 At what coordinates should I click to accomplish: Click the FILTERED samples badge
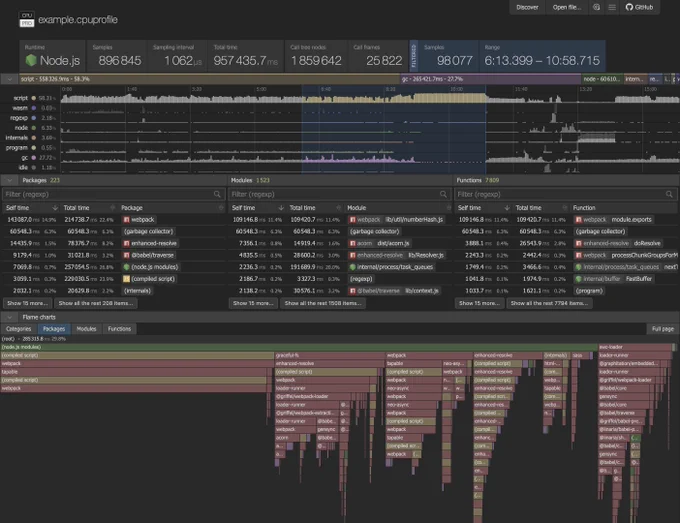tap(414, 56)
